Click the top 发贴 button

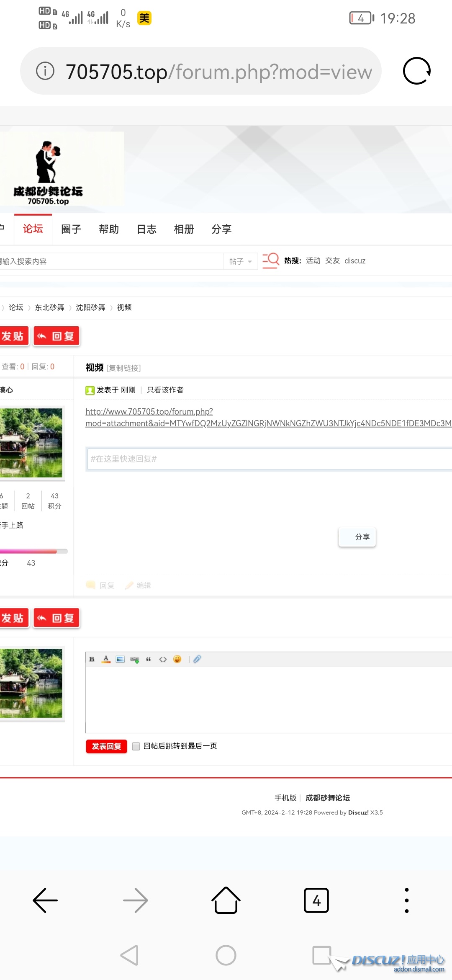click(14, 336)
